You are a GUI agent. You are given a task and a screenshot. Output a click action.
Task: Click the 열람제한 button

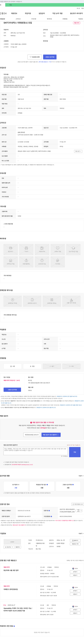17,547
